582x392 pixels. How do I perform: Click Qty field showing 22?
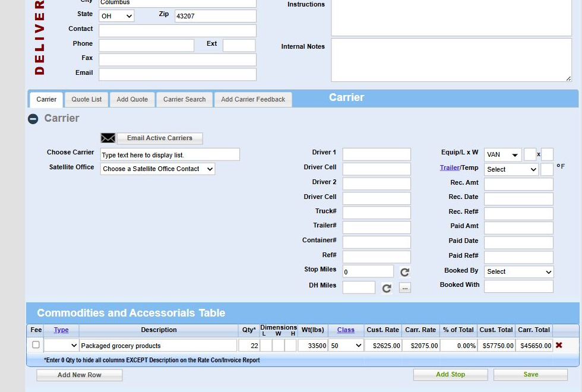[249, 346]
